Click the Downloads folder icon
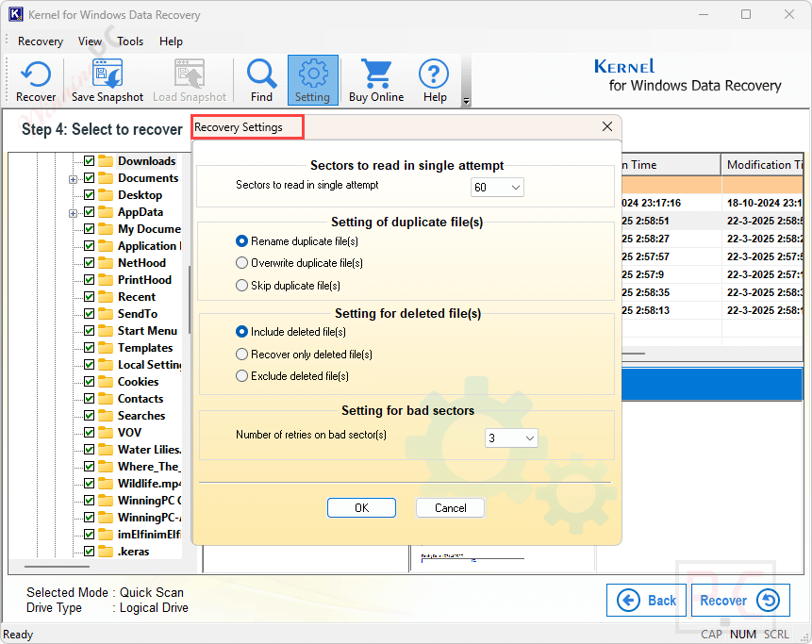The image size is (812, 644). (x=106, y=161)
